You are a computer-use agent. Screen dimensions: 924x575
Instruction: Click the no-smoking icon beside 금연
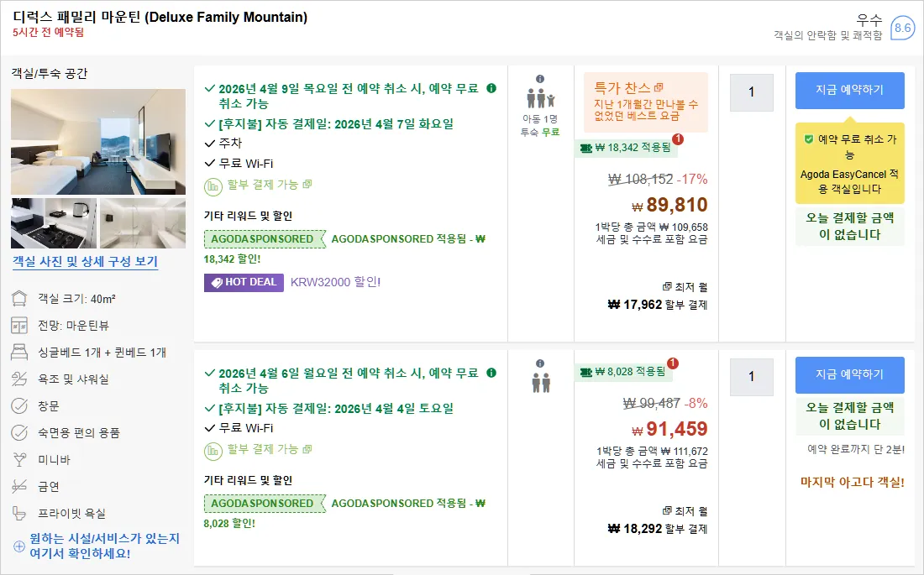(x=19, y=486)
